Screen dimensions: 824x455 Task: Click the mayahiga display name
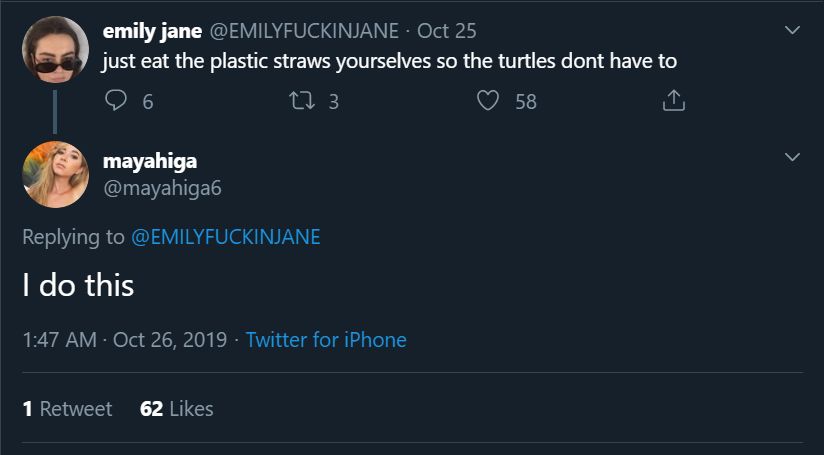[150, 159]
